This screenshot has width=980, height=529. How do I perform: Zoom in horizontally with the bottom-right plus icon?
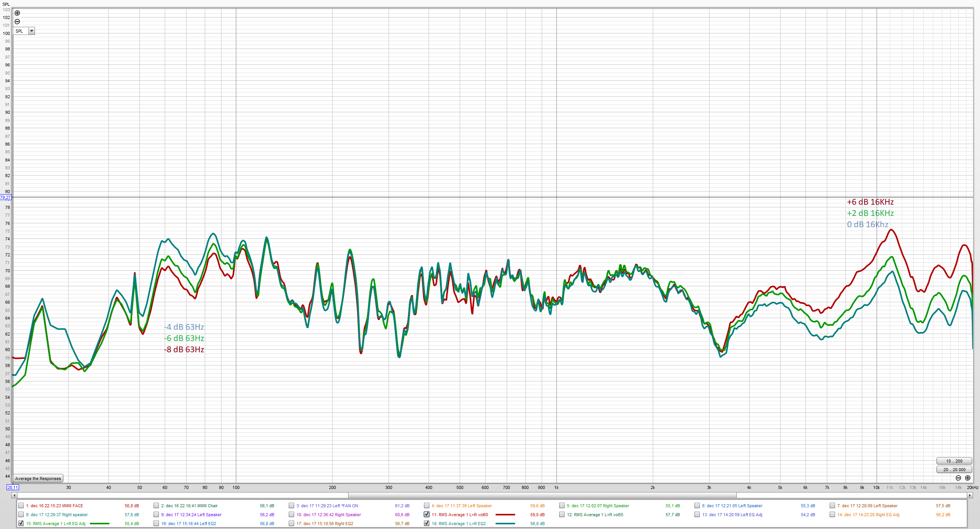968,478
